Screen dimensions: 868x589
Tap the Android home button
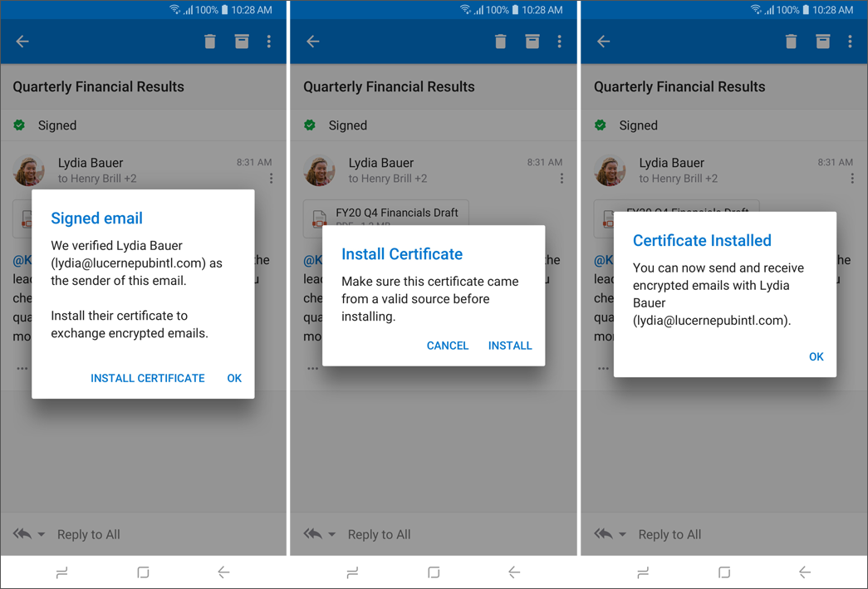pyautogui.click(x=142, y=572)
